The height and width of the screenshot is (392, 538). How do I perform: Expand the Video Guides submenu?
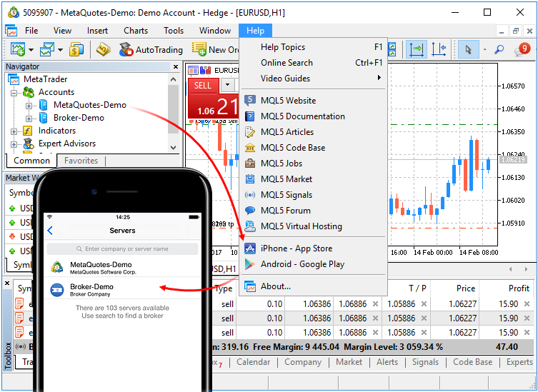tap(313, 79)
